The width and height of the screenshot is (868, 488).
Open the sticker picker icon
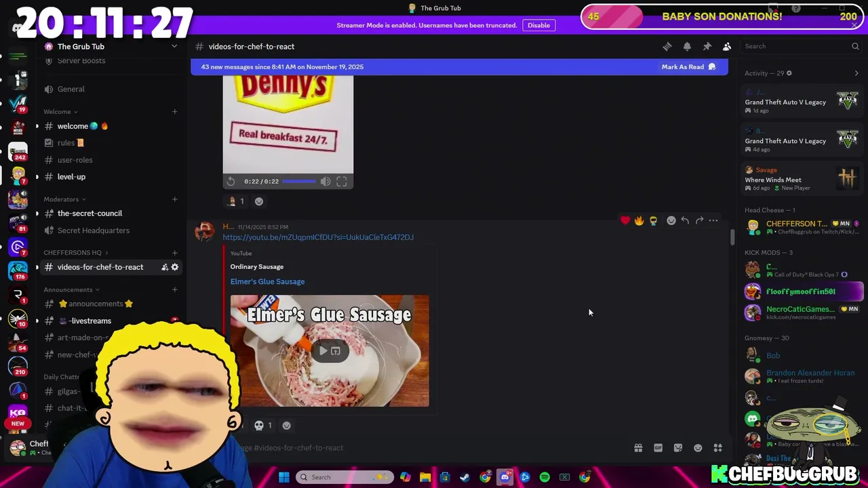[678, 448]
